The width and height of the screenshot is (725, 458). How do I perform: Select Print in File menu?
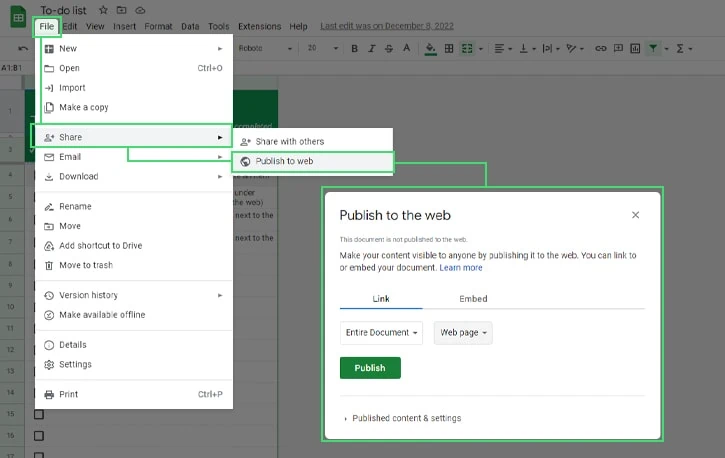pyautogui.click(x=134, y=394)
